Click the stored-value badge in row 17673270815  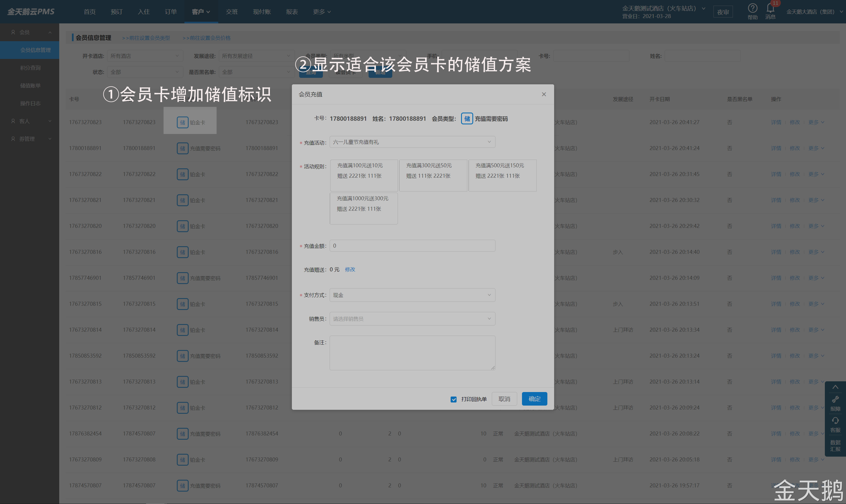[182, 304]
